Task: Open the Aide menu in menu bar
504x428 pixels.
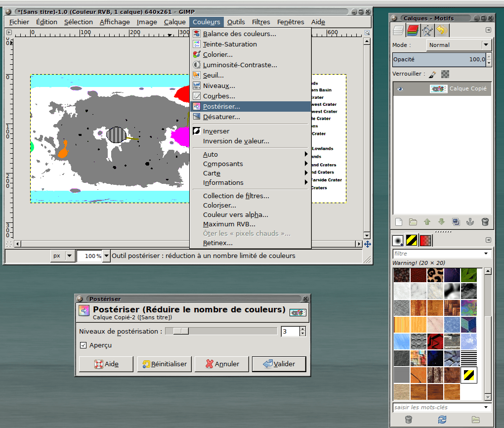Action: (x=318, y=22)
